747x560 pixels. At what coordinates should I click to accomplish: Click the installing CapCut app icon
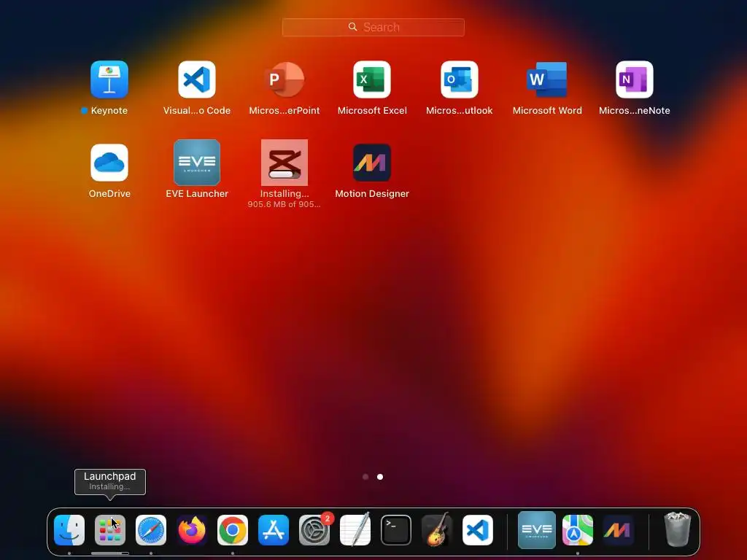pyautogui.click(x=285, y=163)
